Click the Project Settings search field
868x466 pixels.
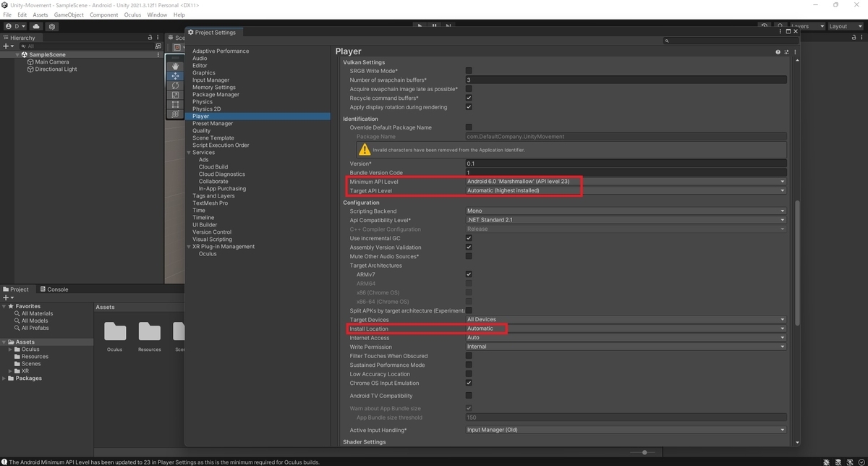pos(731,41)
